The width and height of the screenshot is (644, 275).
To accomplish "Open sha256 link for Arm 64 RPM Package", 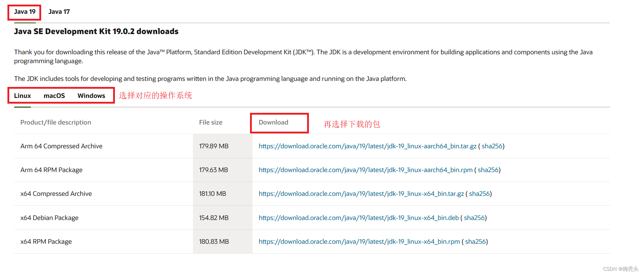I will click(488, 170).
